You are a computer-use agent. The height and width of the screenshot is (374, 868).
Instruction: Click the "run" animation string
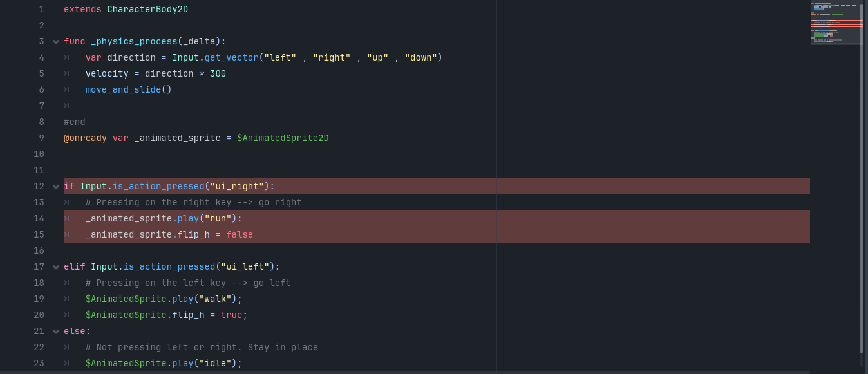pos(218,219)
